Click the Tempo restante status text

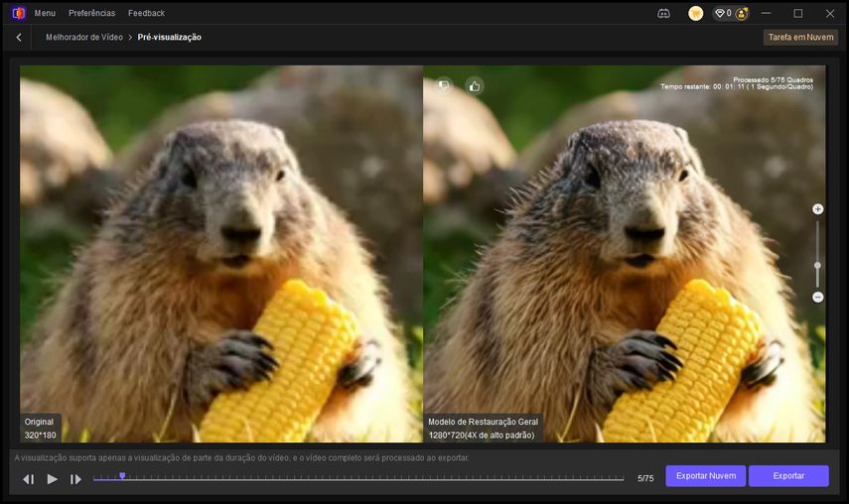[737, 86]
